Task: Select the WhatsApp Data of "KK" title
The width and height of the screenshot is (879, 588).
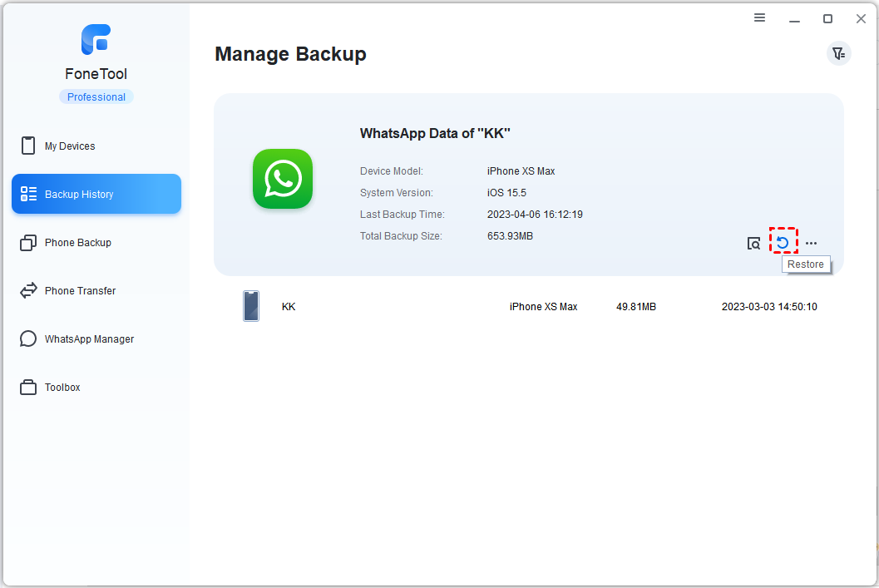Action: 434,134
